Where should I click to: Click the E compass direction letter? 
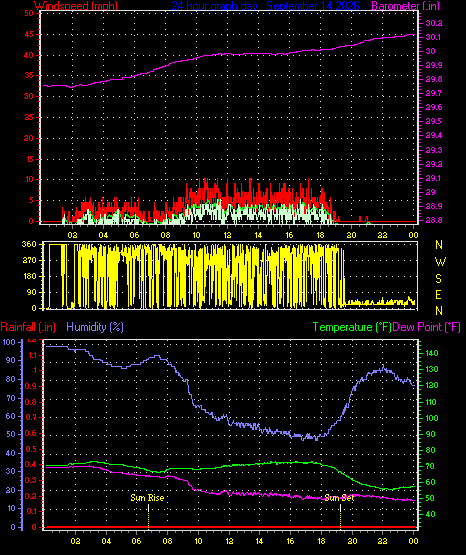[x=438, y=294]
